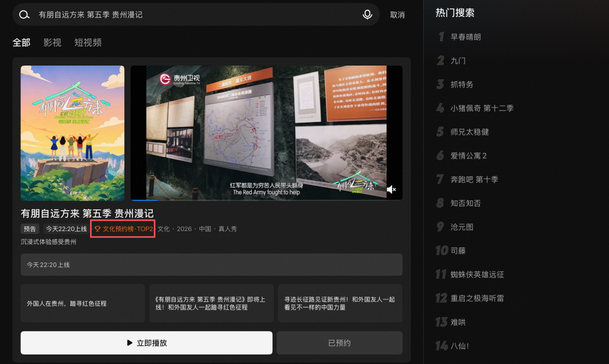The width and height of the screenshot is (609, 364).
Task: Click the 文化 genre tag
Action: (164, 229)
